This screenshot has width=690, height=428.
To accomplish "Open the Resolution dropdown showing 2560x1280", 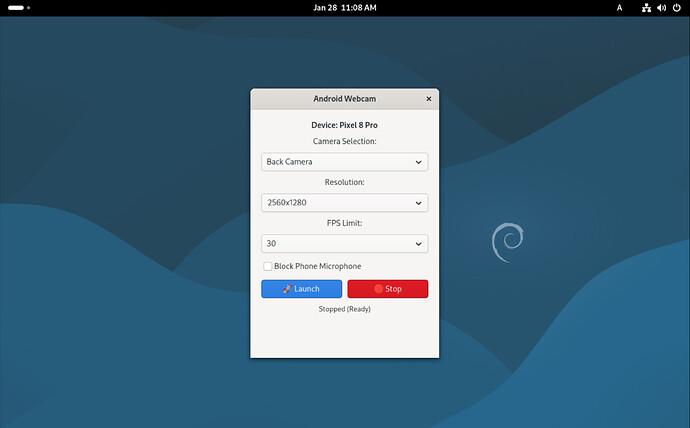I will [x=345, y=203].
